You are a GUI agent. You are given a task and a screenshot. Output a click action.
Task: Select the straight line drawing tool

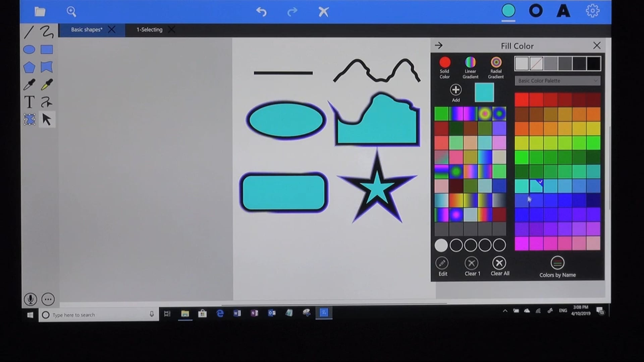[x=29, y=32]
